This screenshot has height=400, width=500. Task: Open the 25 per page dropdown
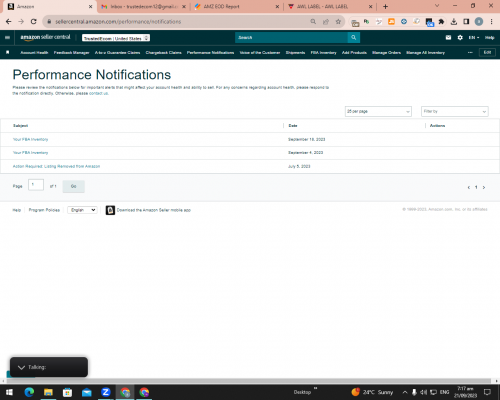(x=378, y=111)
